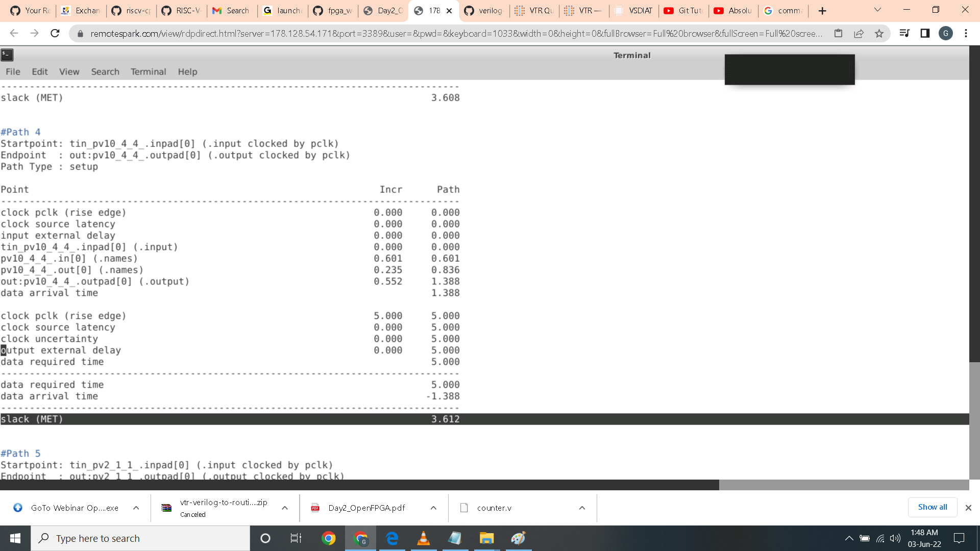Open the clipboard icon in the address bar
980x551 pixels.
coord(838,34)
